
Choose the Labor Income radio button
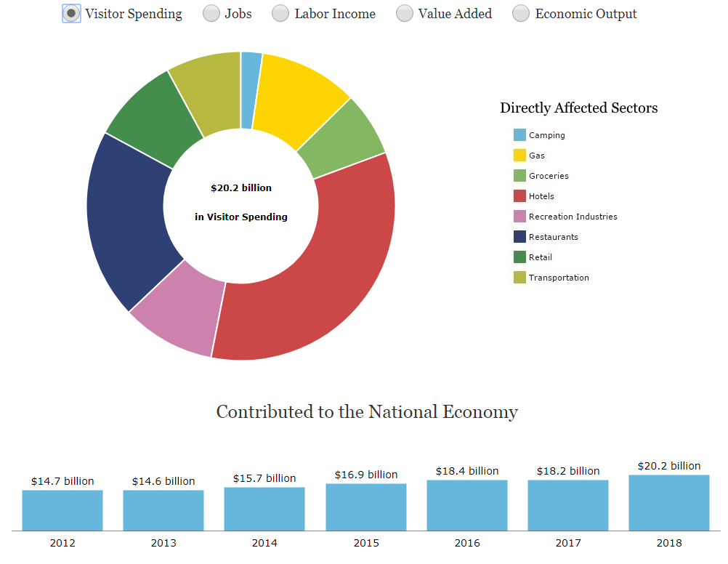[x=280, y=14]
